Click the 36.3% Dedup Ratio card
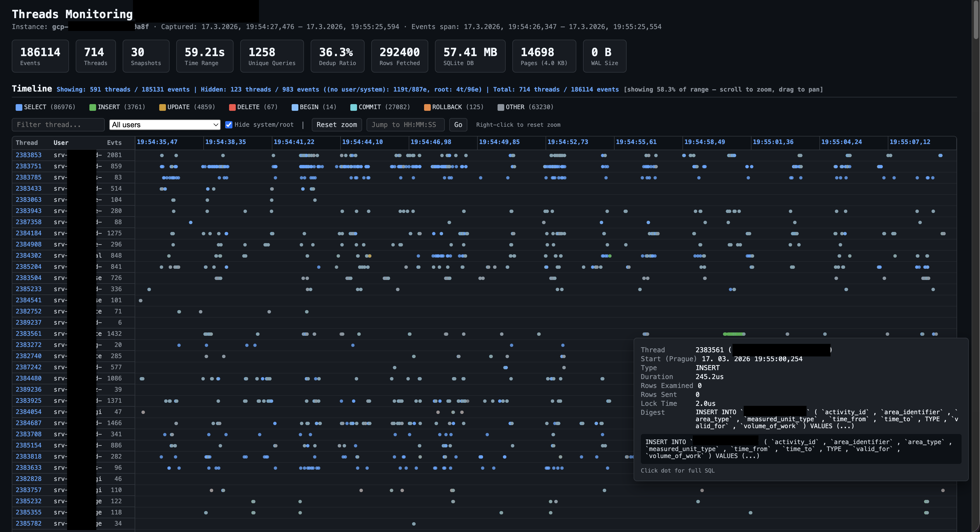 click(337, 56)
